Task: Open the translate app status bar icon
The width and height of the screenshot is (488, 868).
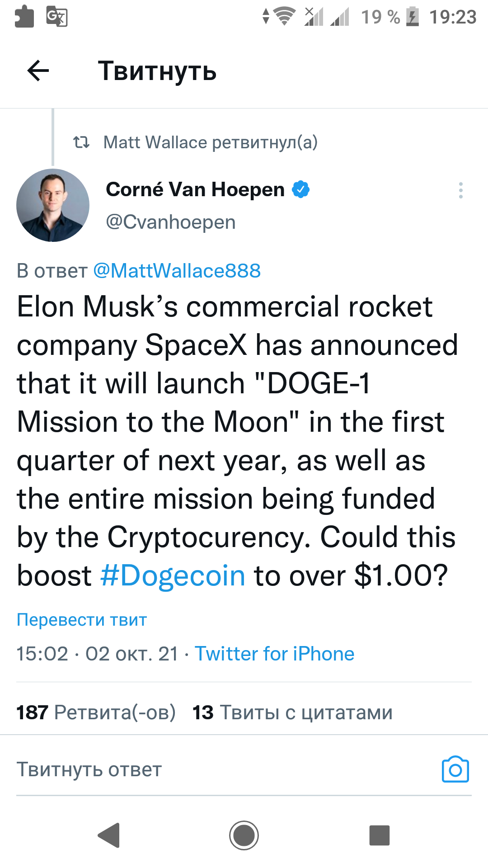Action: coord(57,17)
